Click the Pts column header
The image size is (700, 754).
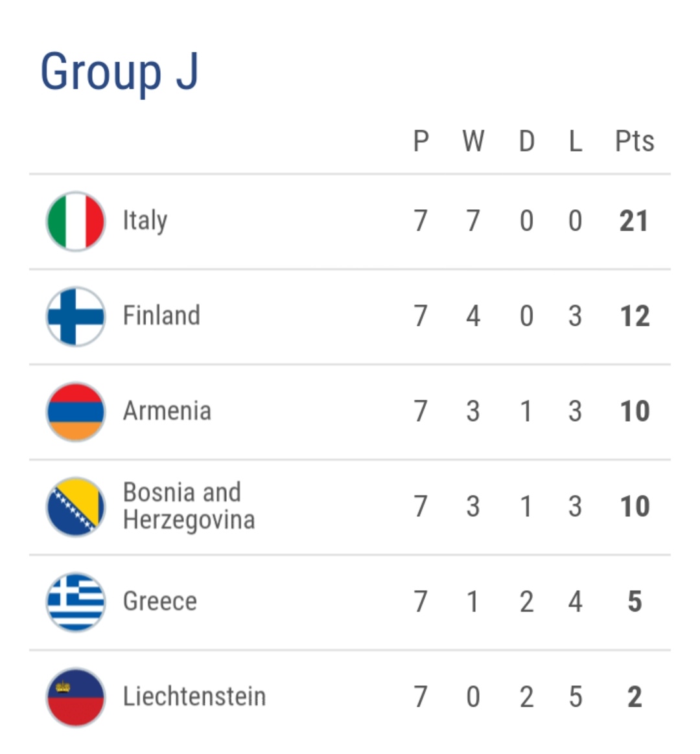634,141
